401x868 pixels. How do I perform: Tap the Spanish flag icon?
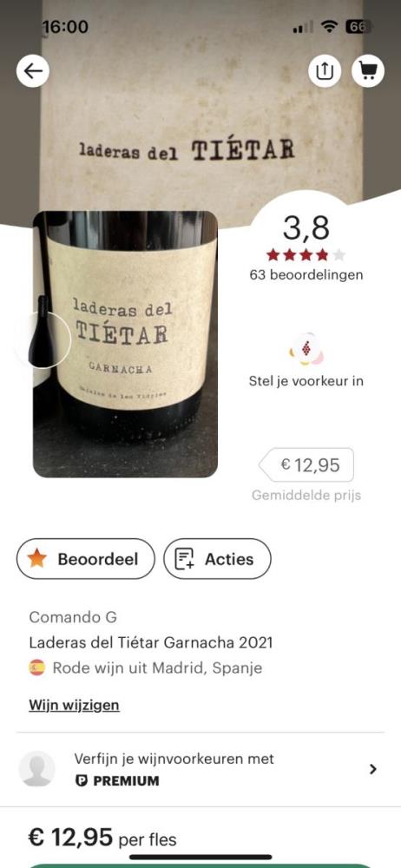36,667
